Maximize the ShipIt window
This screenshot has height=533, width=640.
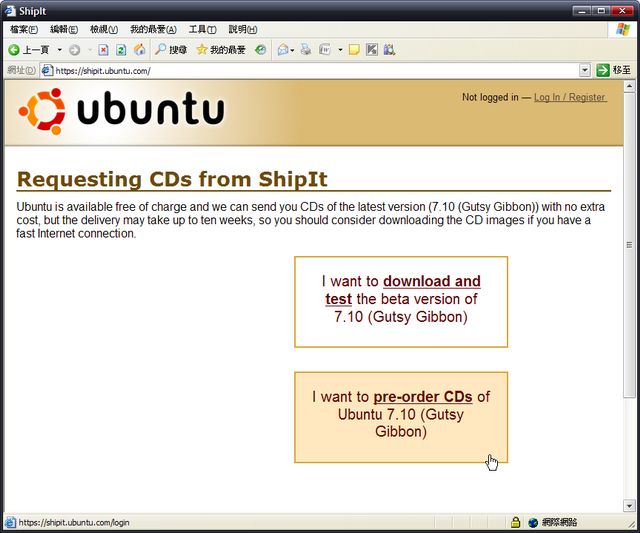tap(601, 11)
